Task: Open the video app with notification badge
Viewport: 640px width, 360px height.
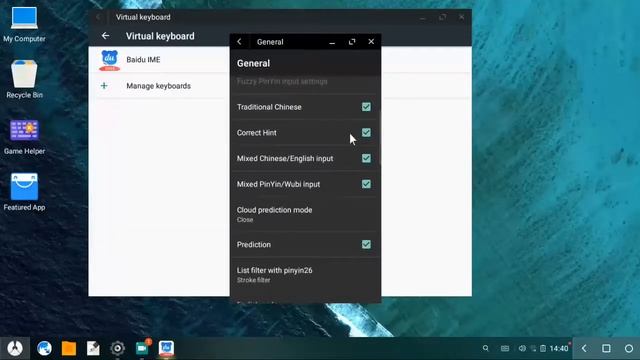Action: click(142, 348)
